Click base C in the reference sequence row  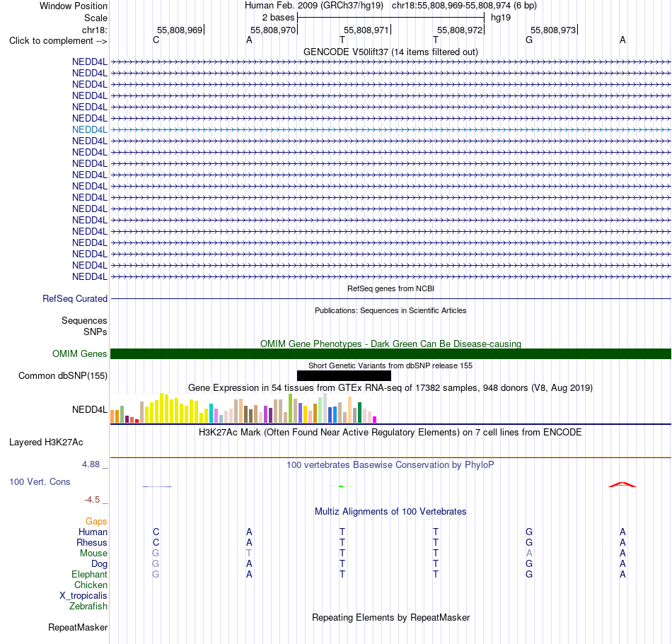pyautogui.click(x=156, y=40)
